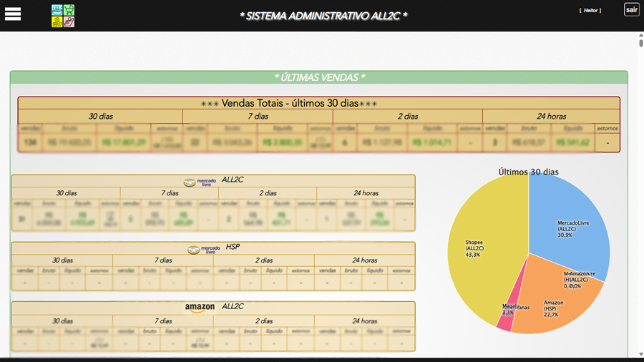Viewport: 644px width, 362px height.
Task: Select 7 dias column in Vendas Totais
Action: 258,116
